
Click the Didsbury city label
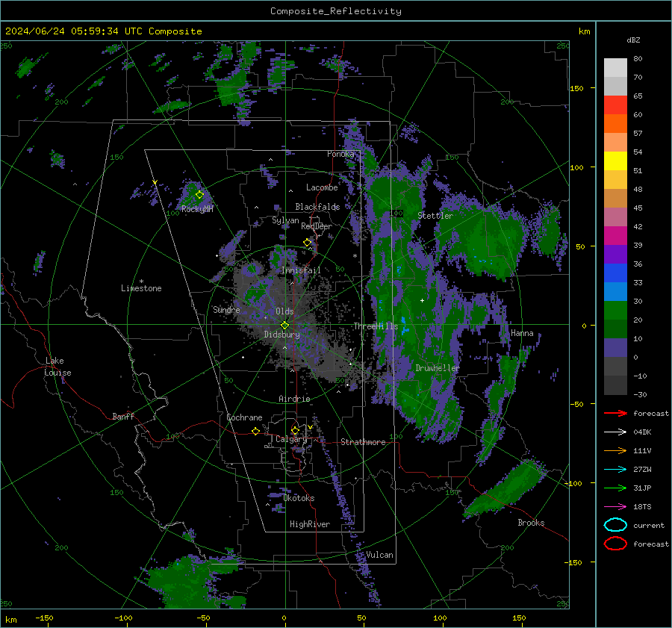pyautogui.click(x=281, y=335)
